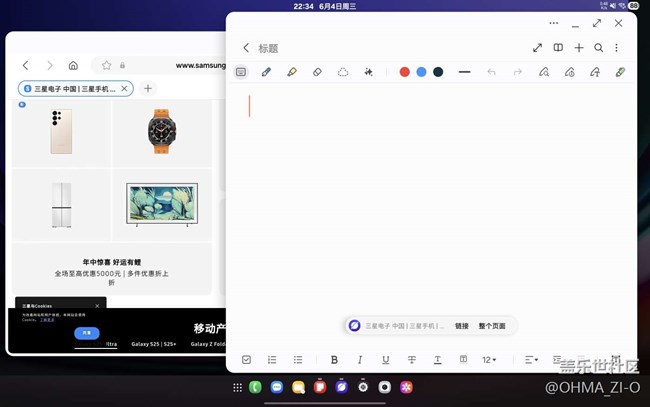Choose the Eraser tool
The image size is (650, 407).
tap(317, 72)
